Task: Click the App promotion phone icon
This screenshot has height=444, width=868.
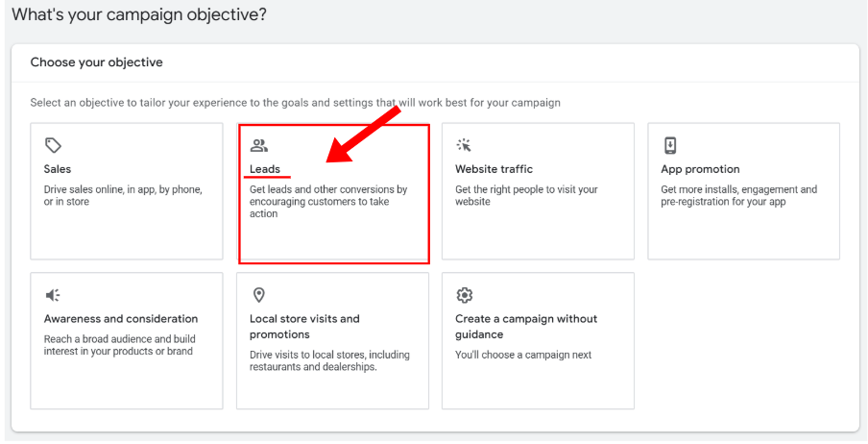Action: pyautogui.click(x=670, y=145)
